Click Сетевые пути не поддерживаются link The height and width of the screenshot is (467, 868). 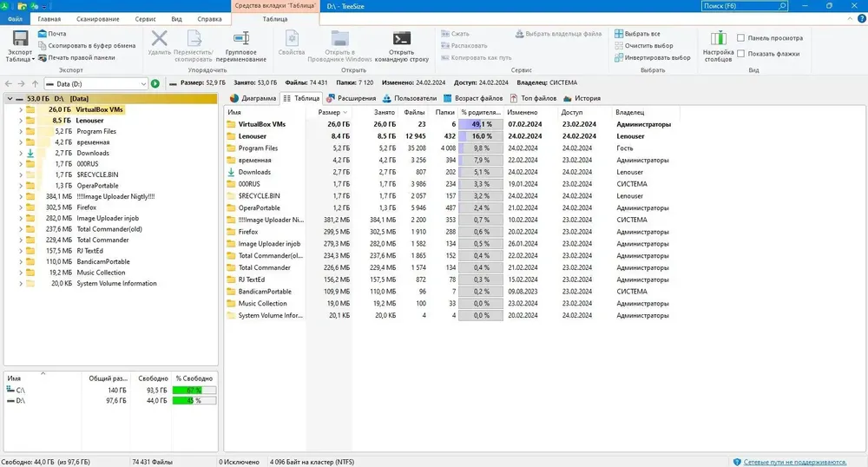pos(795,462)
